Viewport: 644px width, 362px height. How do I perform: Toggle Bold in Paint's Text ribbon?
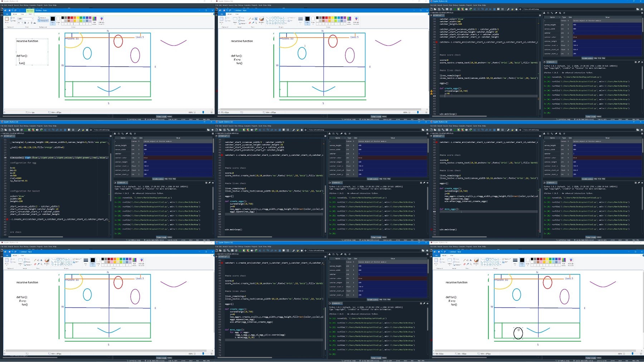[x=25, y=23]
